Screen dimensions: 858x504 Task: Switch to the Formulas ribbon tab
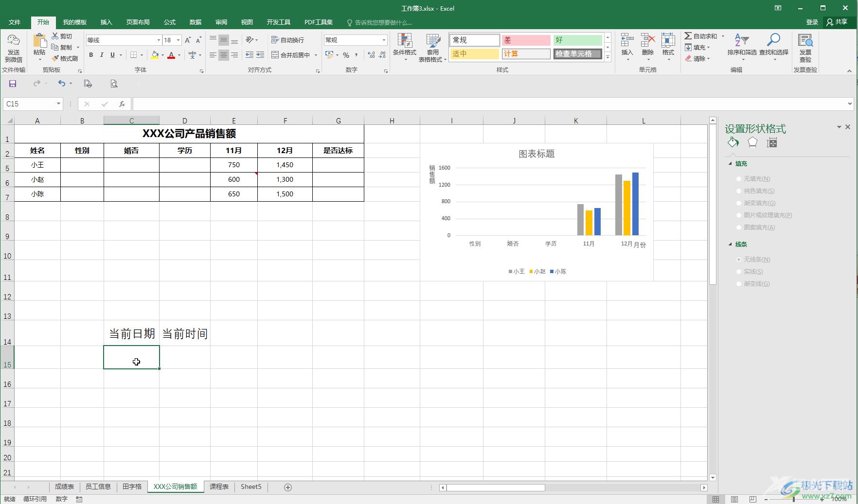click(x=170, y=22)
